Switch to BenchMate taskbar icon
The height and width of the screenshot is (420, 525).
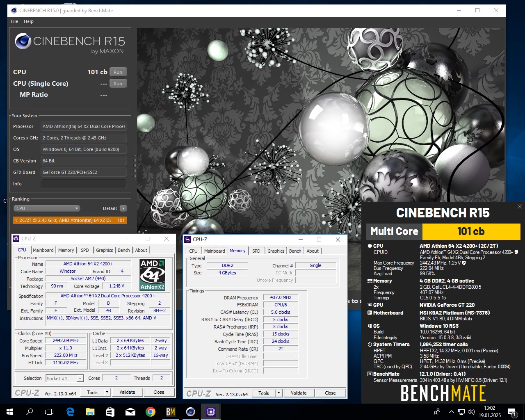171,412
